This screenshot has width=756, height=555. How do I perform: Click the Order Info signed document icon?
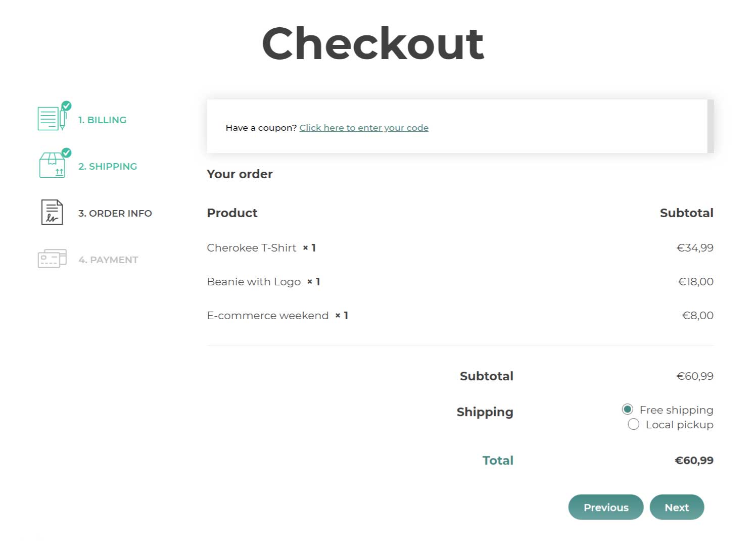click(x=52, y=212)
